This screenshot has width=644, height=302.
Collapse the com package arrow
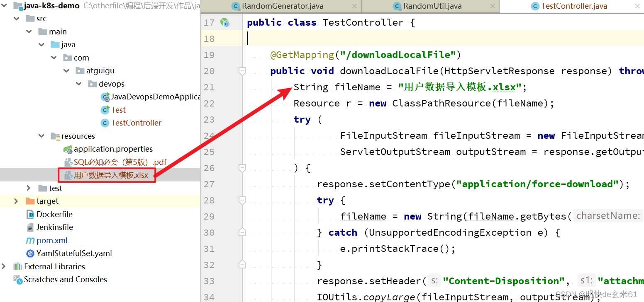54,58
